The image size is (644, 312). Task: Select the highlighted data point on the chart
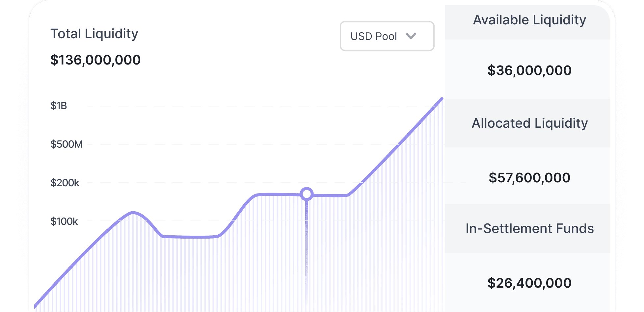[307, 194]
